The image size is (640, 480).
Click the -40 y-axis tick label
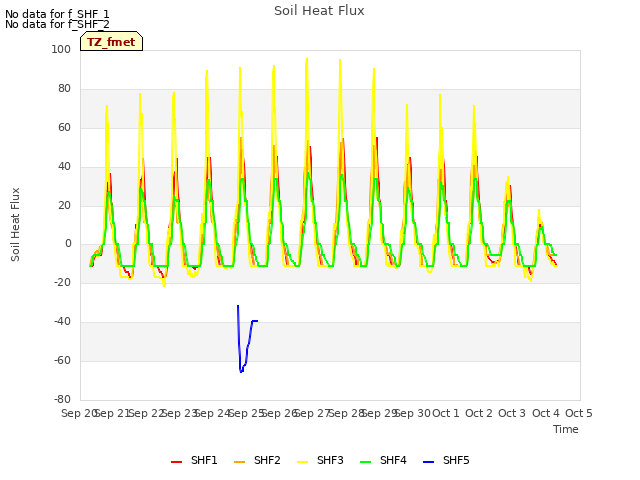(62, 322)
